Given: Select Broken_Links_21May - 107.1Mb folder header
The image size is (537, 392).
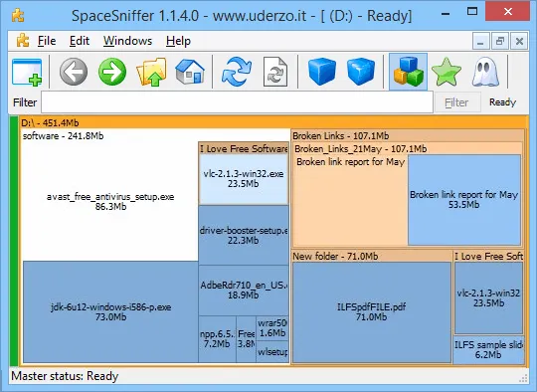Looking at the screenshot, I should coord(408,148).
